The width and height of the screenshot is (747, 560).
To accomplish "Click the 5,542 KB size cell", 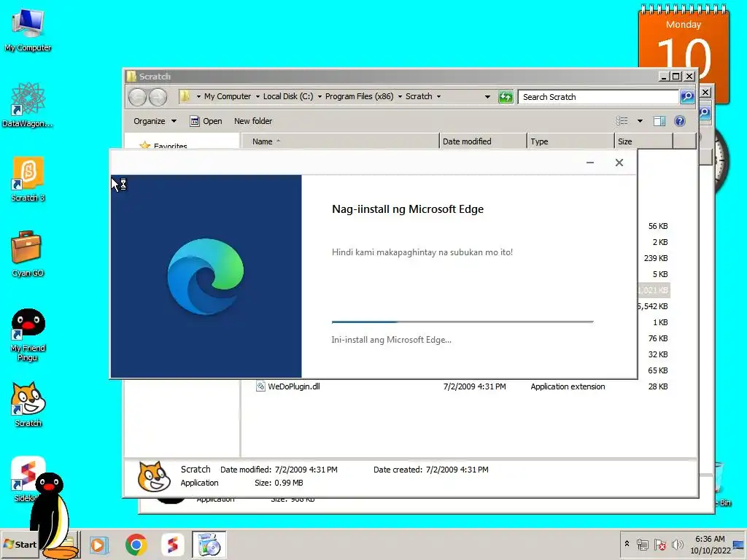I will tap(653, 306).
